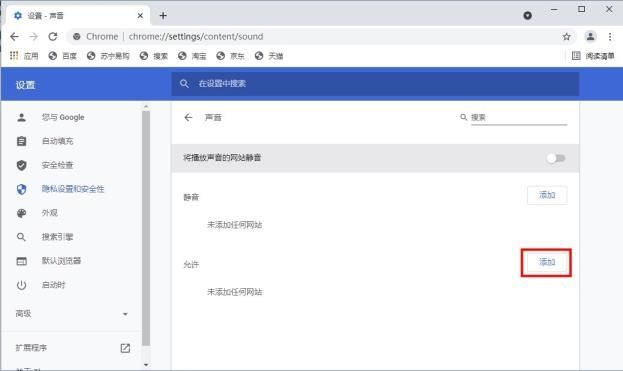Open the profile avatar menu
The height and width of the screenshot is (371, 623).
590,37
